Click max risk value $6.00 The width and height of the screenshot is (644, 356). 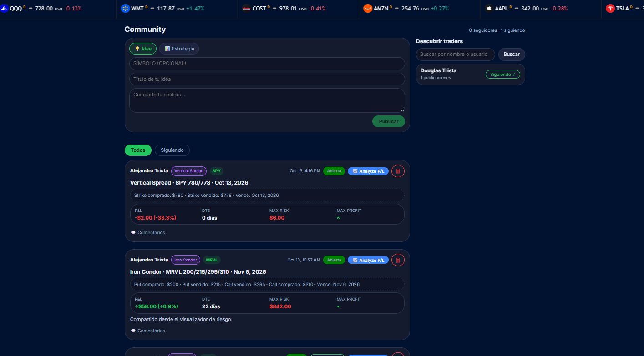pos(277,218)
